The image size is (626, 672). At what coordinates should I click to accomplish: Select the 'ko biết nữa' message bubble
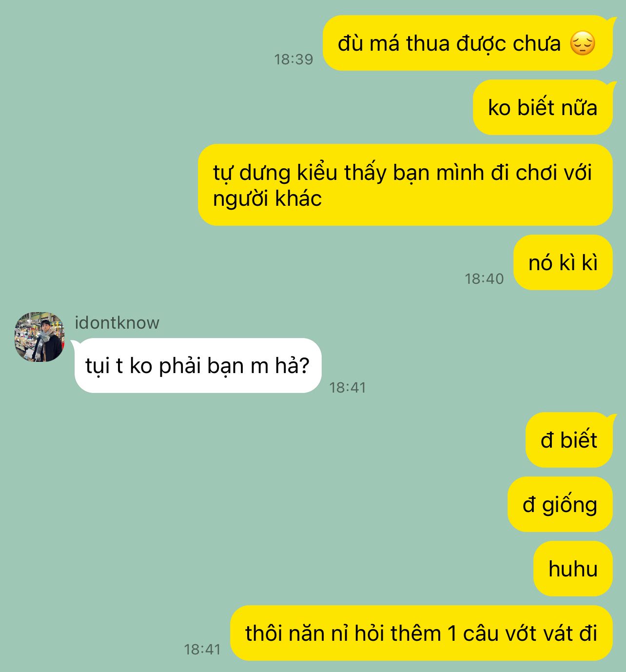point(543,107)
